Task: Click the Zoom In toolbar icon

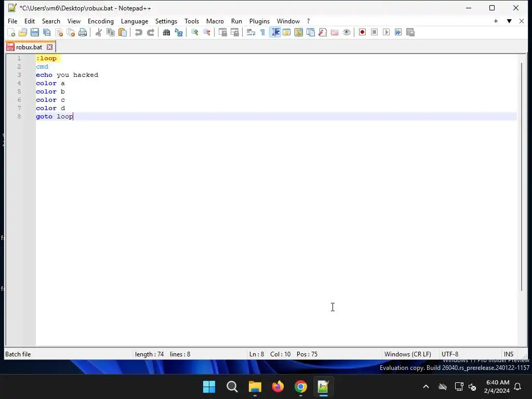Action: pos(194,32)
